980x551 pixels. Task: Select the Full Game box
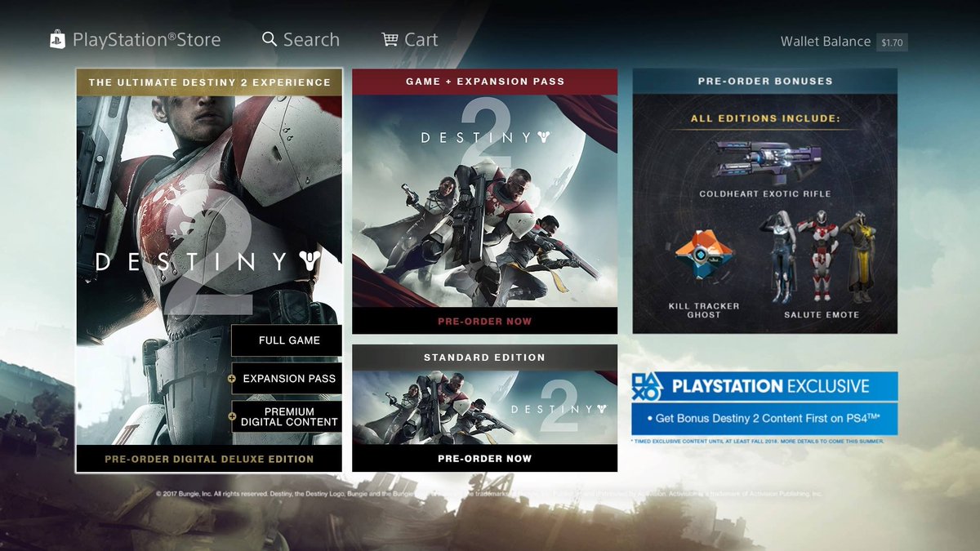click(x=287, y=340)
